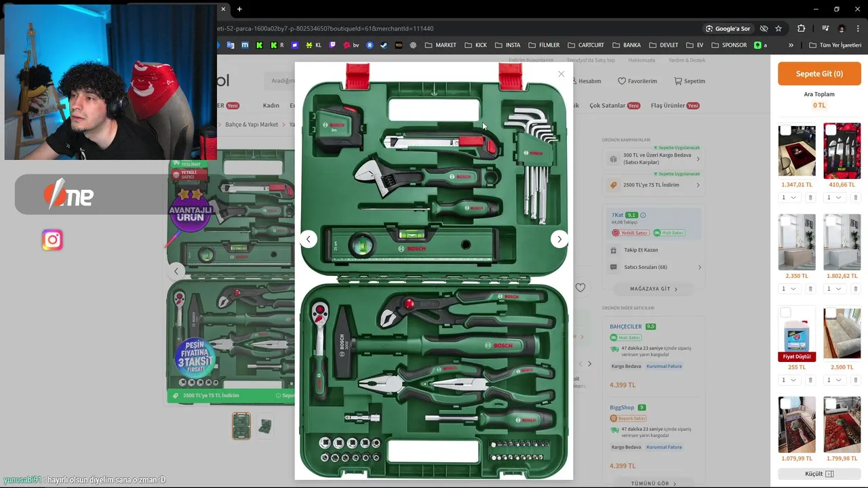Open the Chrome three-dot menu

(x=858, y=28)
